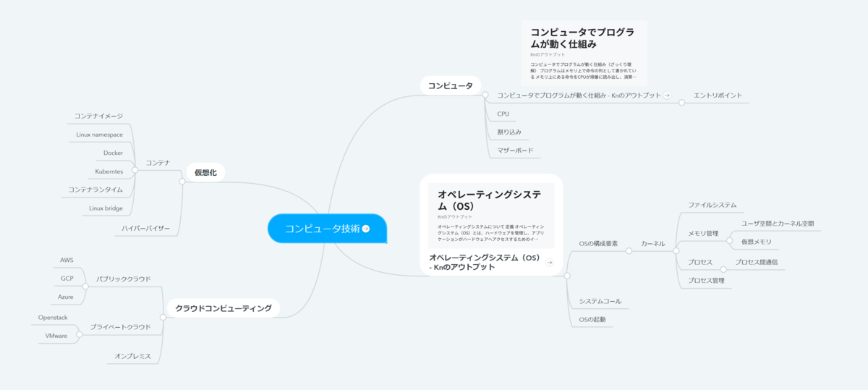Collapse circle leading to エントリポイント

[681, 103]
